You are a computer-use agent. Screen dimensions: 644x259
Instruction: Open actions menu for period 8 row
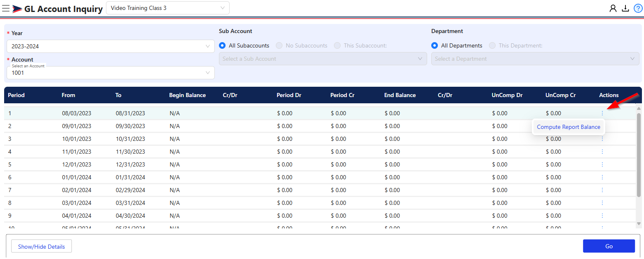(x=602, y=203)
